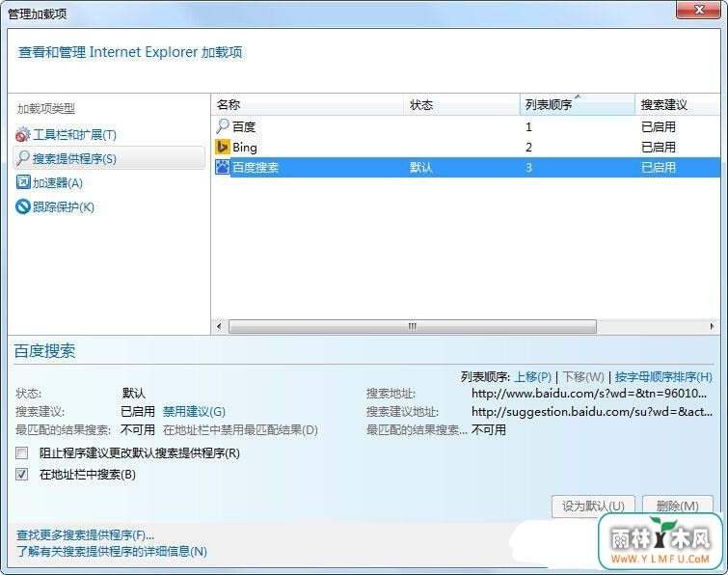This screenshot has height=575, width=728.
Task: Click the scrollbar right arrow
Action: pyautogui.click(x=712, y=326)
